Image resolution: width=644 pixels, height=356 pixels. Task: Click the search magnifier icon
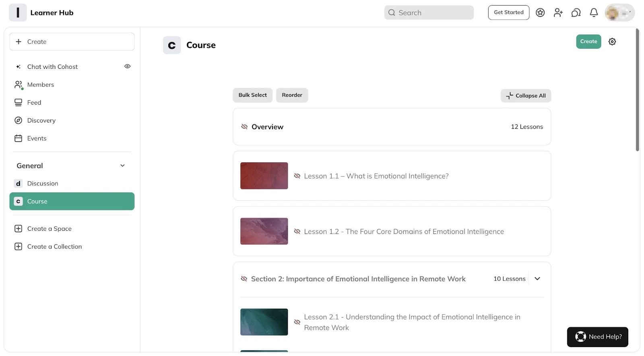point(392,12)
